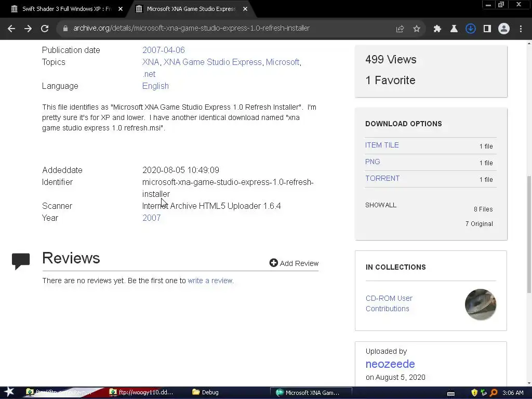Click the Addeddate value 2020-08-05 10:49:09

[181, 170]
